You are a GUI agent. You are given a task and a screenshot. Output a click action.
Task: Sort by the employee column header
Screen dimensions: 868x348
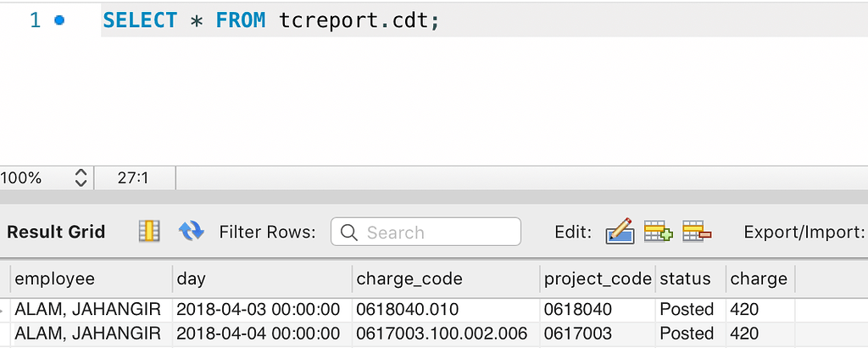(92, 278)
